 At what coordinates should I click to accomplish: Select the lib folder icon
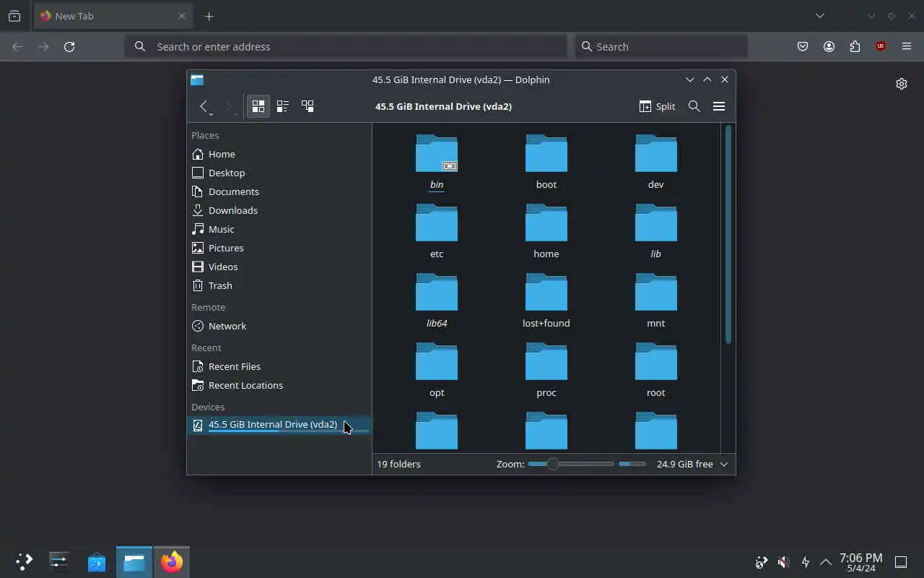[x=656, y=223]
